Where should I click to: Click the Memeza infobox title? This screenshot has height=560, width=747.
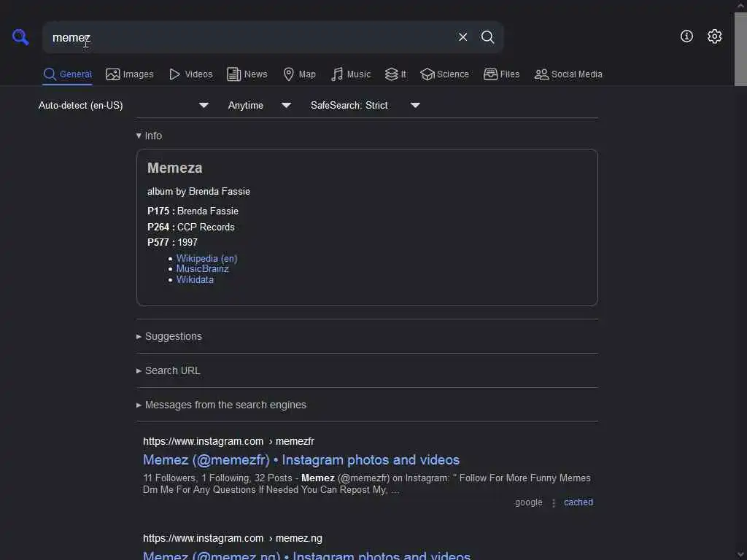(x=175, y=168)
